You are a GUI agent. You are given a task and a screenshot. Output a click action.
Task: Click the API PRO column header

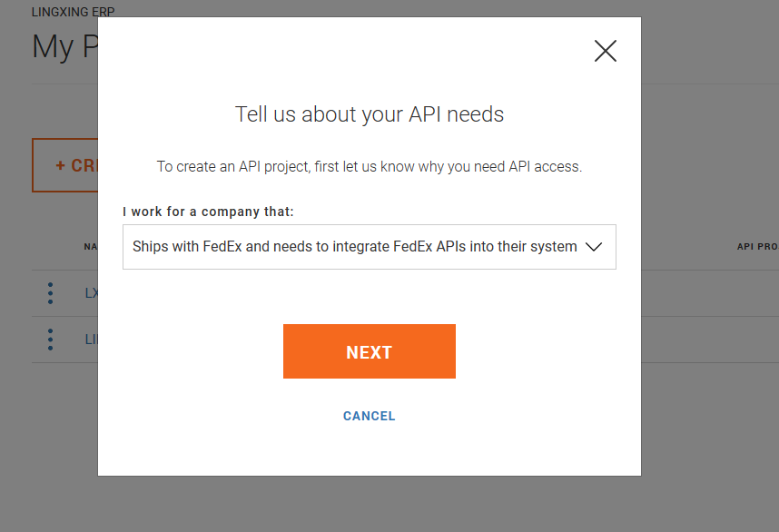[x=756, y=246]
